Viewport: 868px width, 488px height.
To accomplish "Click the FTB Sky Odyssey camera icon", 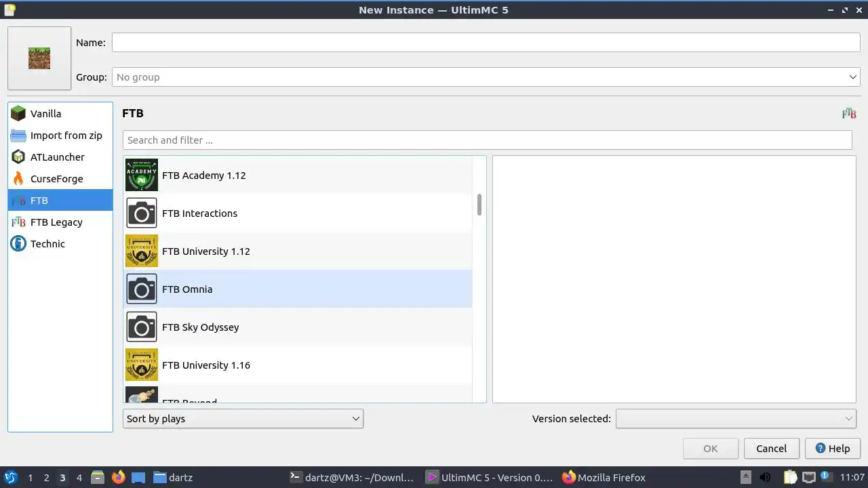I will (142, 327).
